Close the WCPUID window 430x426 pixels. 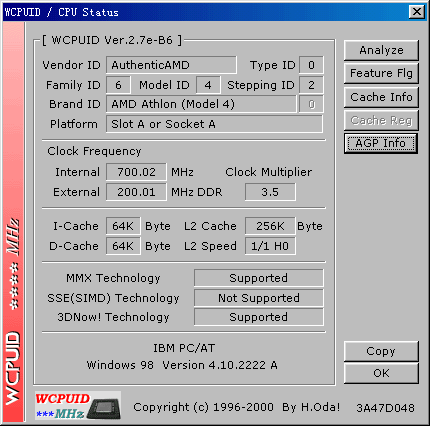417,12
